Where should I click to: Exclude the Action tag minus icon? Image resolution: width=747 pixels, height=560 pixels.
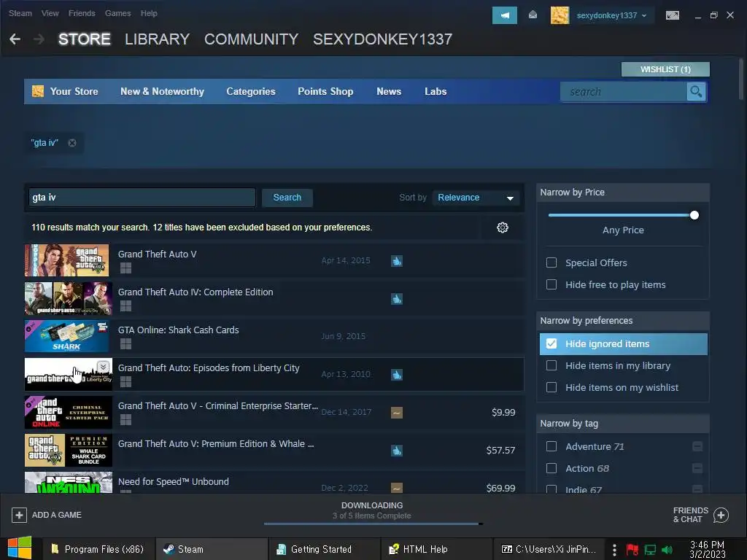697,468
